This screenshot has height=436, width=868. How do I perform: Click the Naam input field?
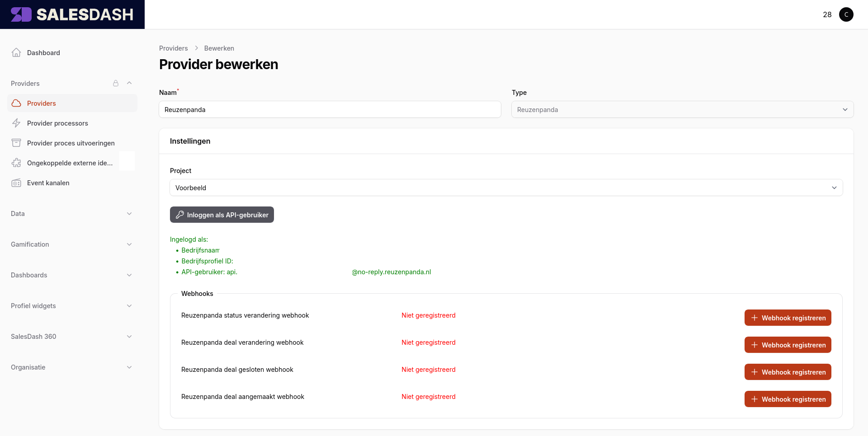(330, 109)
